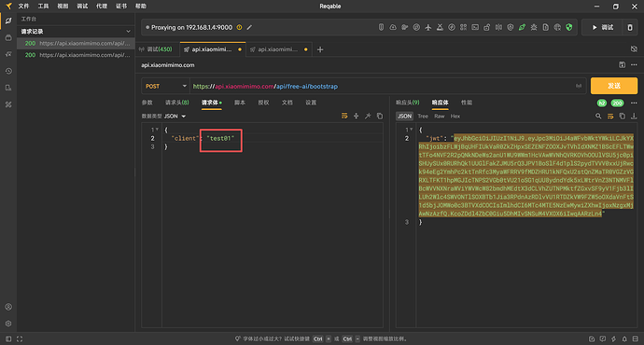Image resolution: width=644 pixels, height=345 pixels.
Task: Toggle the fullscreen icon in the bottom bar
Action: tap(20, 338)
